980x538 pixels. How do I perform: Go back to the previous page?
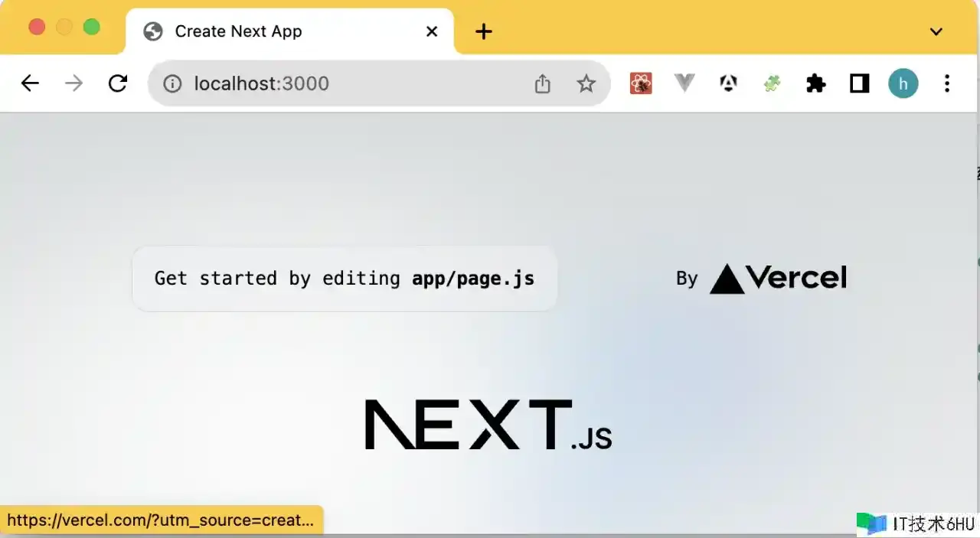[x=30, y=83]
